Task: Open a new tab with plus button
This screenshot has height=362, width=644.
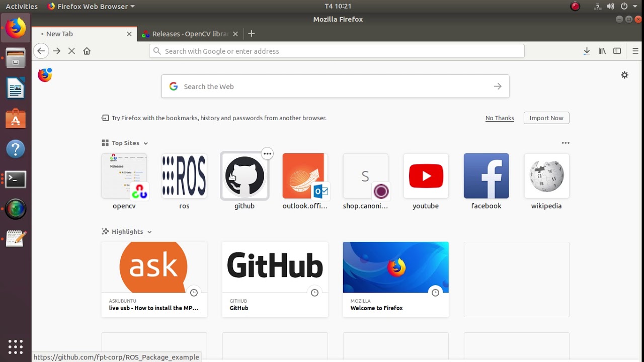Action: pos(252,34)
